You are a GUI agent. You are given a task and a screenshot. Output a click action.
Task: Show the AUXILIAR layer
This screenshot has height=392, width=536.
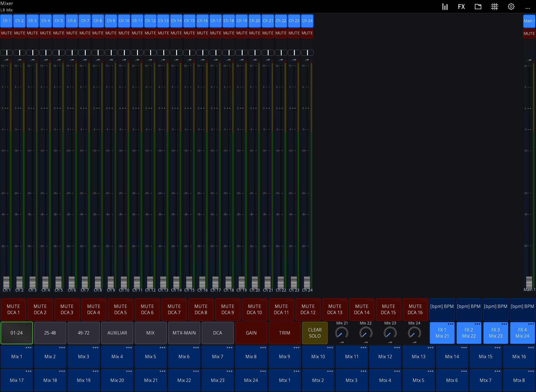(x=117, y=333)
